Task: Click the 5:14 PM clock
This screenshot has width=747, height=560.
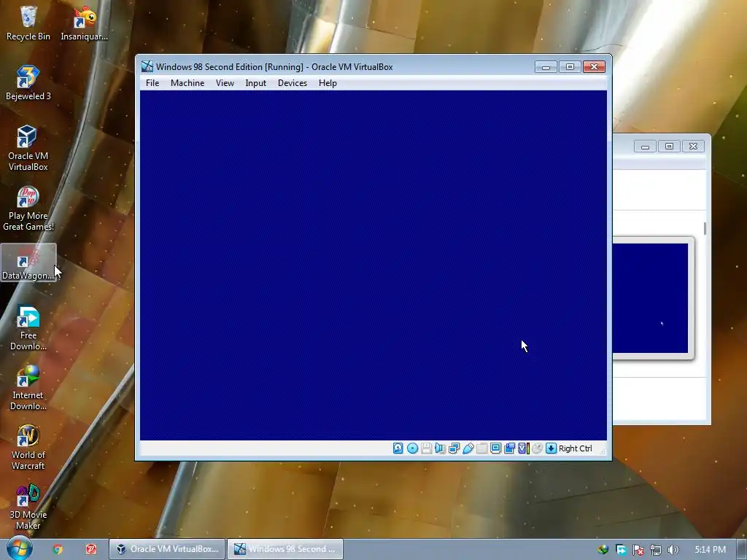Action: [x=710, y=550]
